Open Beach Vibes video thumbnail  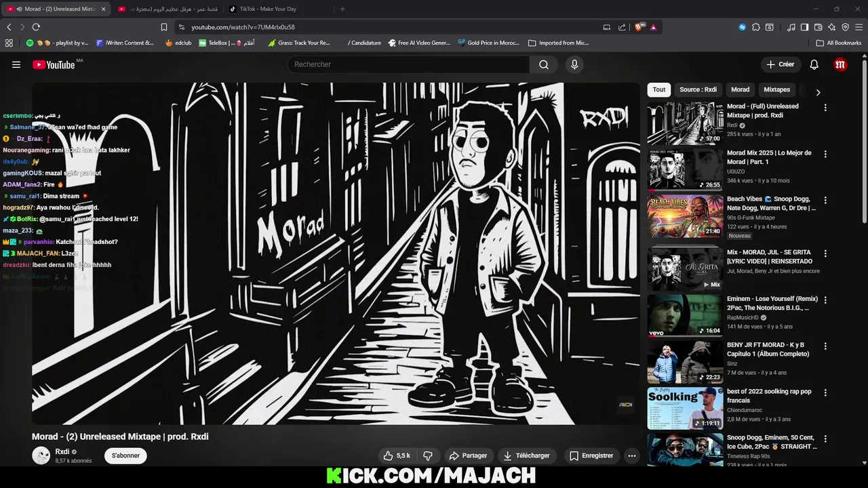pyautogui.click(x=685, y=216)
